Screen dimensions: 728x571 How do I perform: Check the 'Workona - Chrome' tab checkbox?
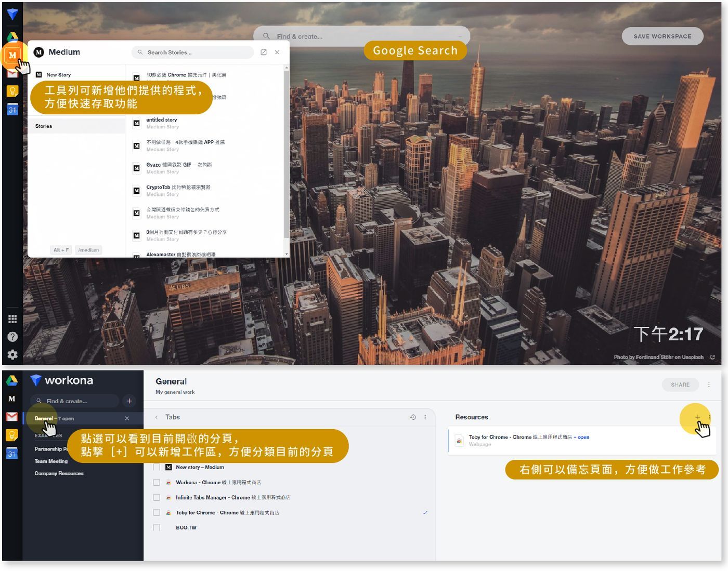pos(157,482)
